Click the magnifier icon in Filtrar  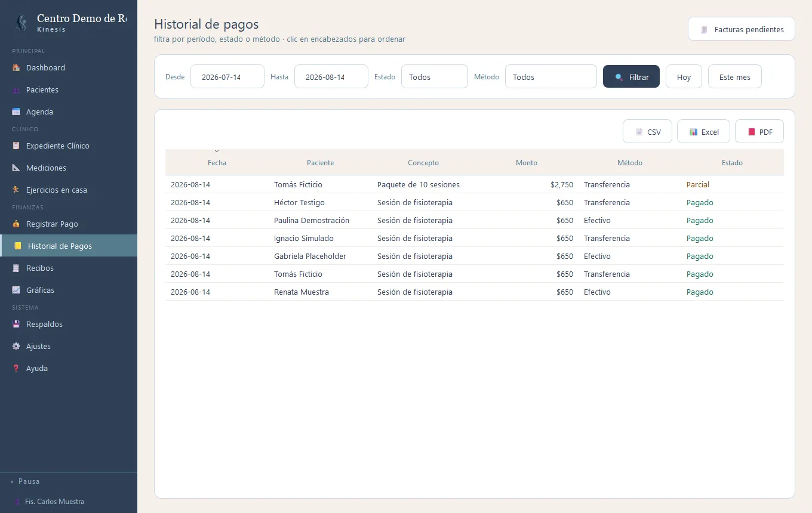tap(619, 77)
